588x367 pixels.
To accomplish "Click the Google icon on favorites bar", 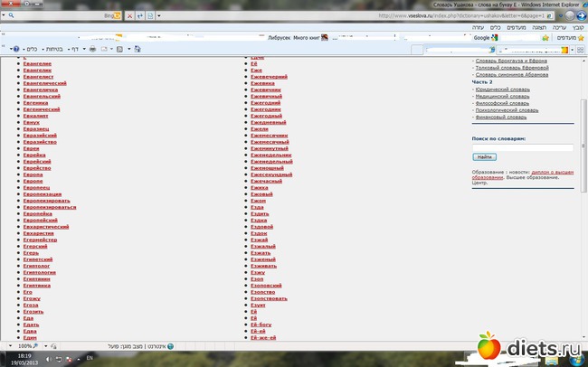I will pyautogui.click(x=495, y=38).
